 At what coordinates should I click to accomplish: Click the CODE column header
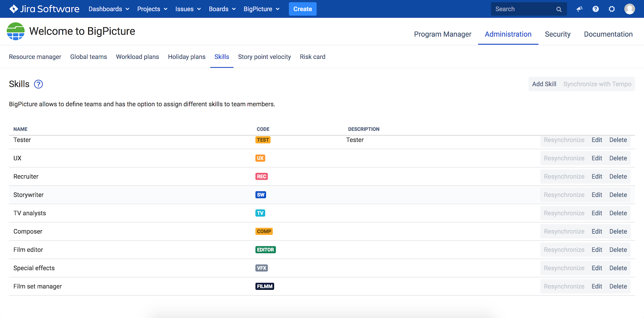coord(263,129)
